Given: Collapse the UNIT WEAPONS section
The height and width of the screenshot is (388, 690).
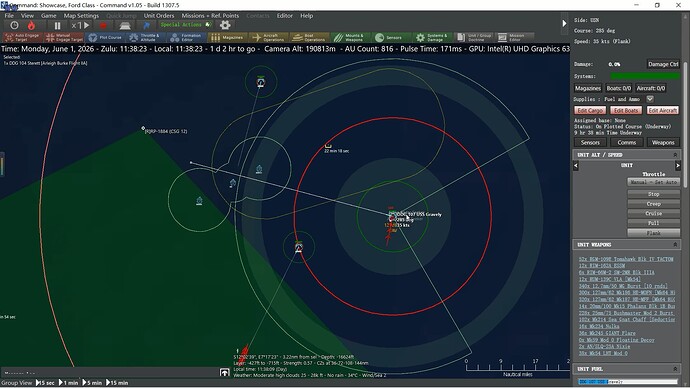Looking at the screenshot, I should point(675,245).
